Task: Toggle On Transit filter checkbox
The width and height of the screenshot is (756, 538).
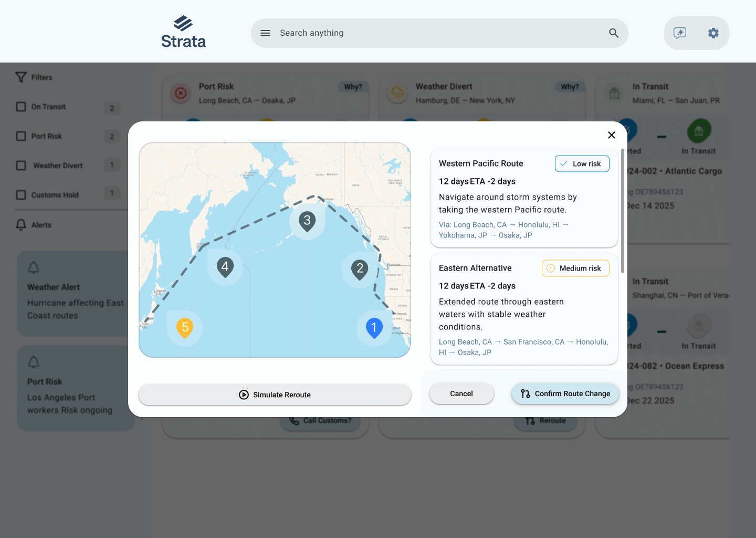Action: [x=21, y=107]
